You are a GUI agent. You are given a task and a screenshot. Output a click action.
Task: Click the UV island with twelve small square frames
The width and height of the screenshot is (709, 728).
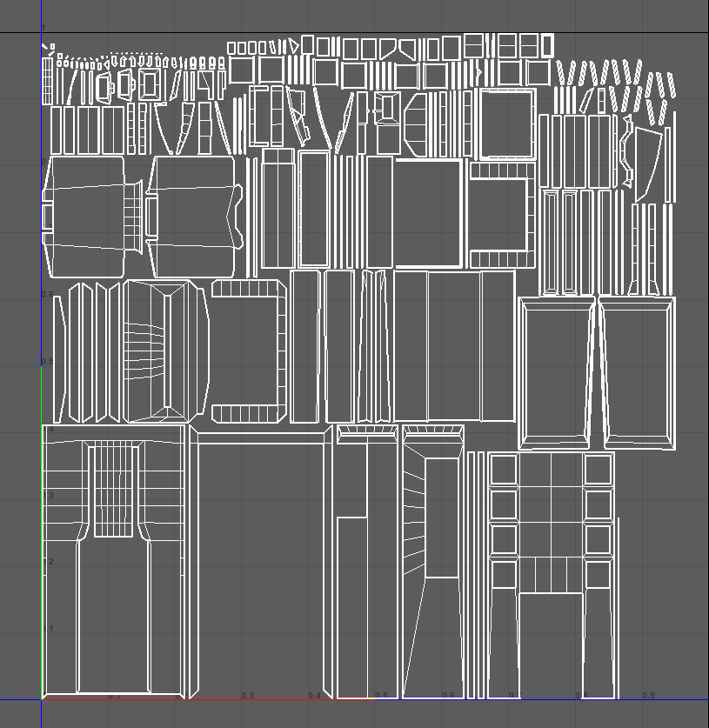[x=551, y=522]
